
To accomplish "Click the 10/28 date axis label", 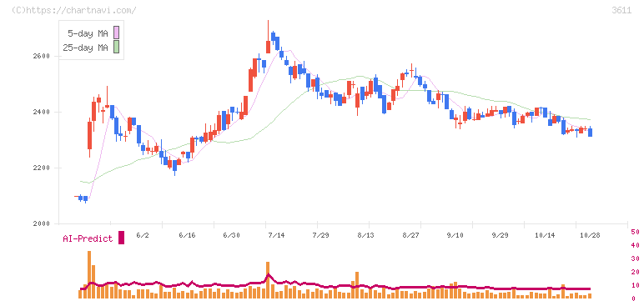I will coord(590,235).
